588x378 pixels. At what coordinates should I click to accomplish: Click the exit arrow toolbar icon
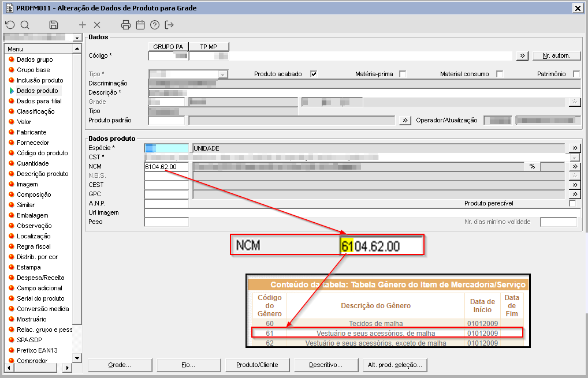point(169,25)
